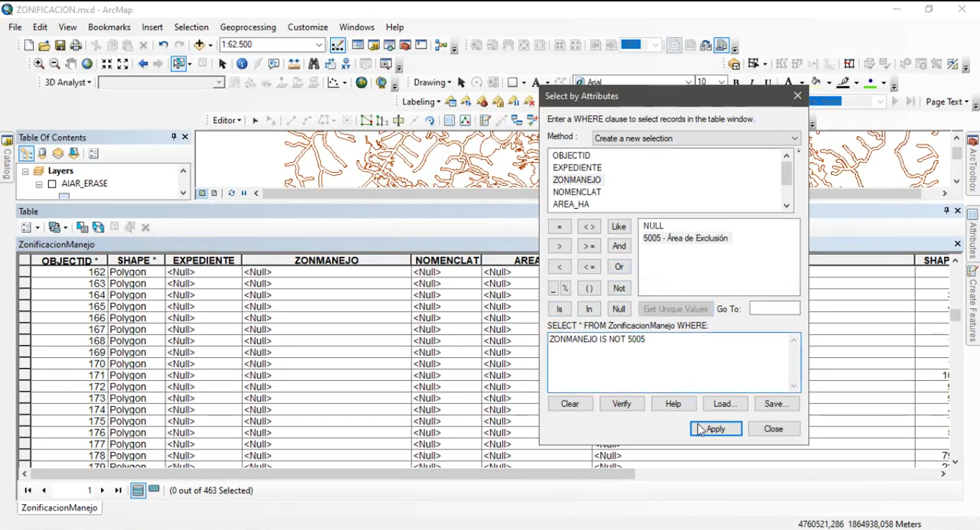Apply the WHERE clause selection

click(716, 429)
